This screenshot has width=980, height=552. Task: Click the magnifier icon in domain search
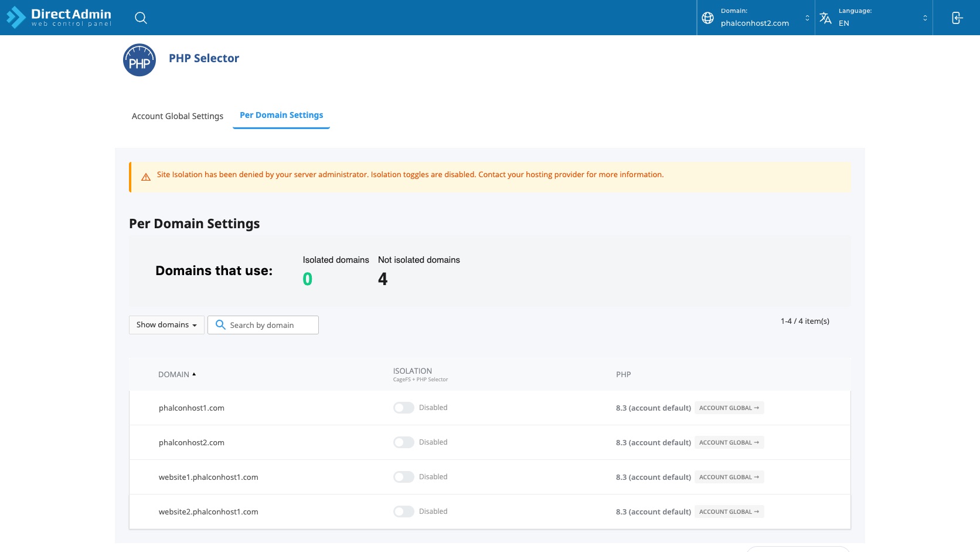(220, 324)
